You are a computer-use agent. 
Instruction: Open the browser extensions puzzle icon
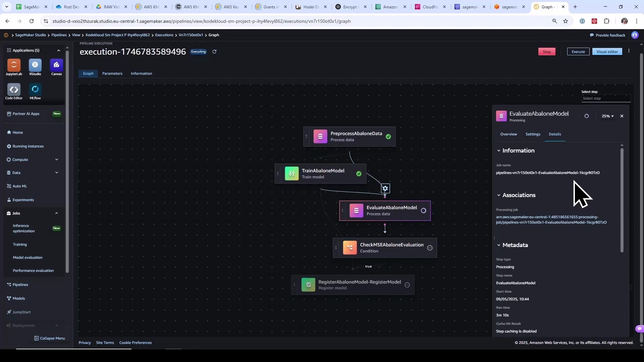(x=606, y=21)
